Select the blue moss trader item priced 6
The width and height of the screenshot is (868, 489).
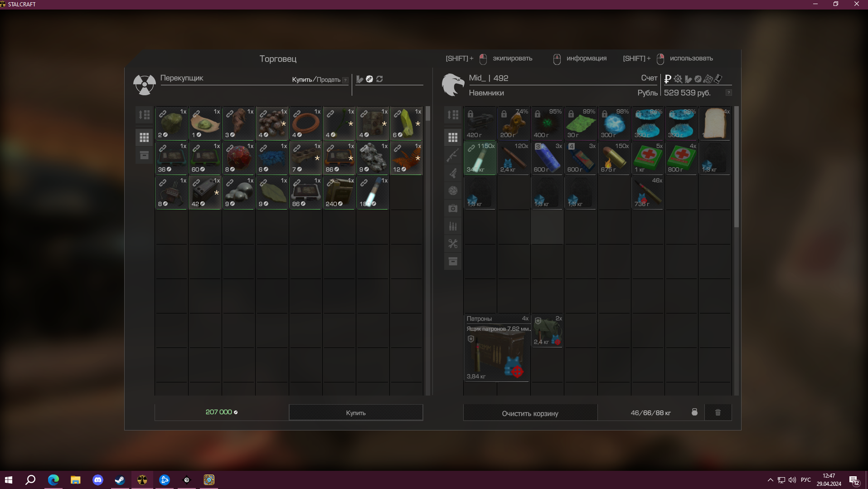pos(272,158)
